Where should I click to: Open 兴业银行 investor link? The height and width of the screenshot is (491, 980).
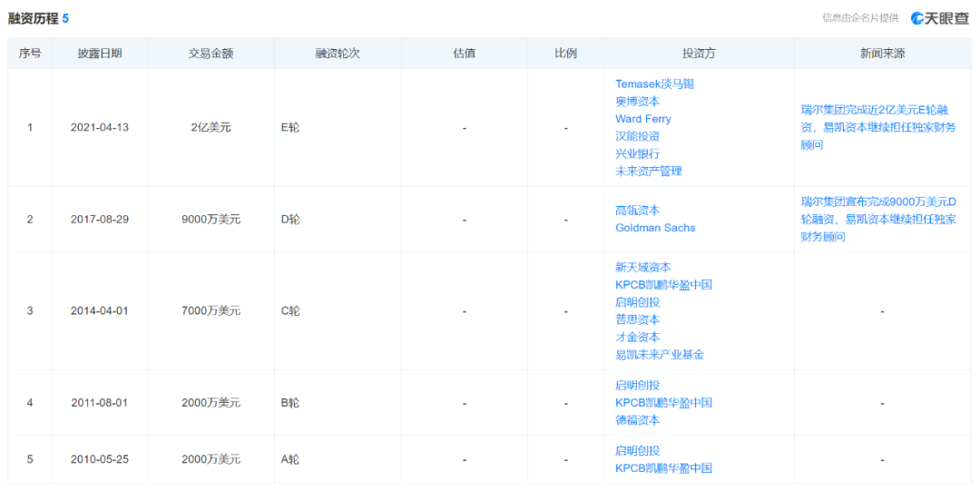638,154
